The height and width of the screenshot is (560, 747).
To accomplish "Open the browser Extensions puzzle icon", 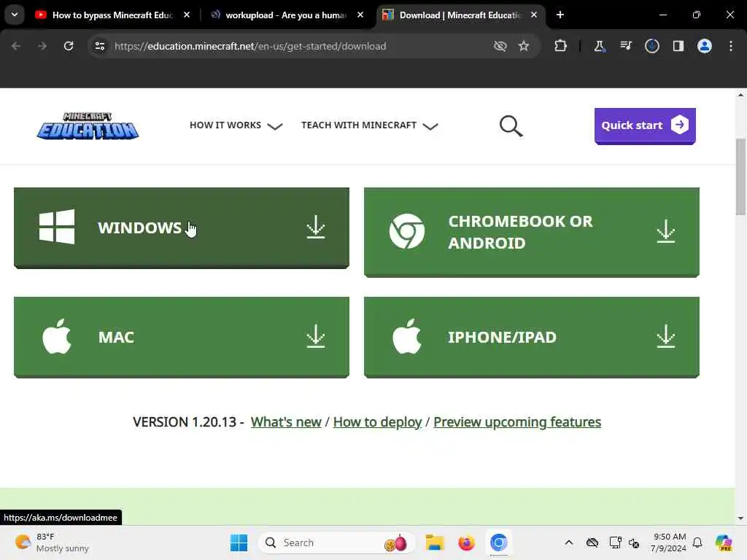I will pos(561,46).
